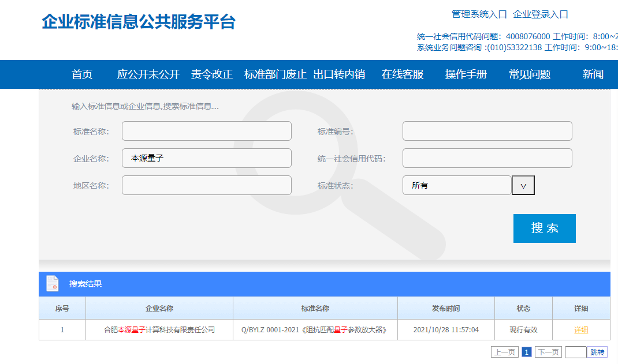Open the 操作手册 navigation item
The image size is (618, 364).
point(466,74)
